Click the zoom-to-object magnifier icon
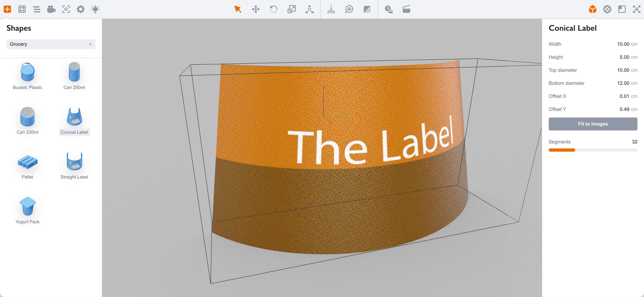 tap(349, 9)
